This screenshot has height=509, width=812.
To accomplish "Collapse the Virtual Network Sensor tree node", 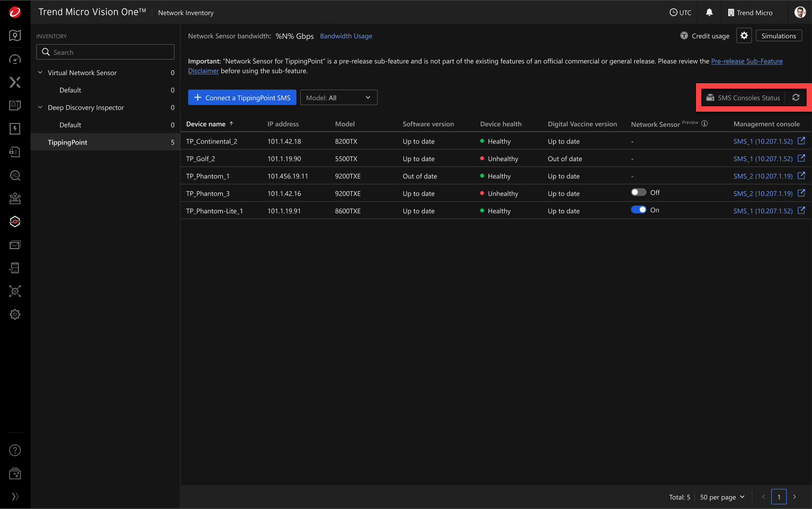I will (40, 72).
